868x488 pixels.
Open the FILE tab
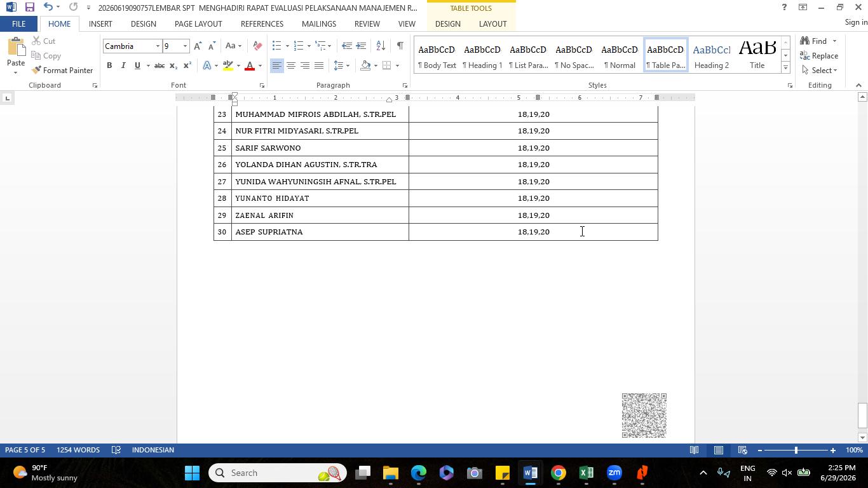[x=18, y=24]
